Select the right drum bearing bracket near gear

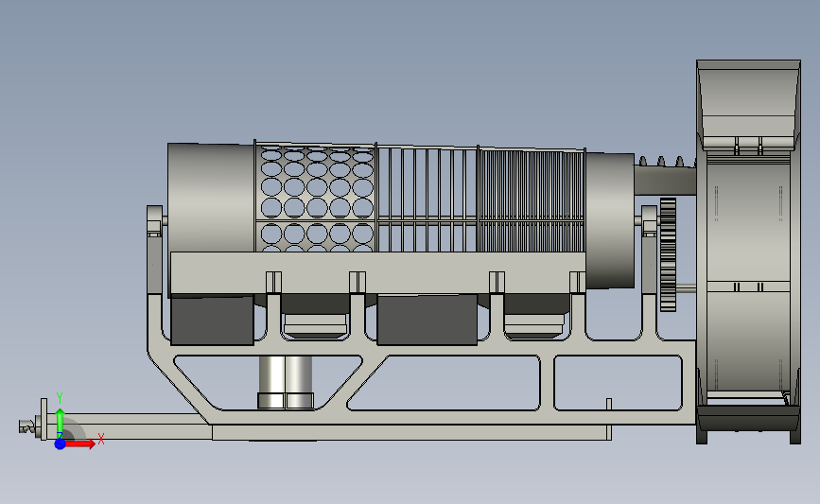click(x=649, y=220)
